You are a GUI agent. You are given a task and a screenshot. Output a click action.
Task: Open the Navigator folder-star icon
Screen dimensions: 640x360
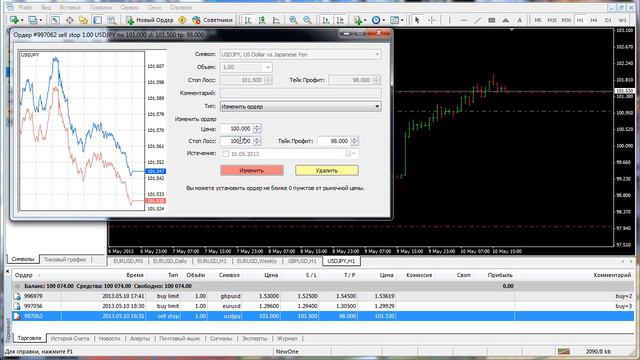84,20
